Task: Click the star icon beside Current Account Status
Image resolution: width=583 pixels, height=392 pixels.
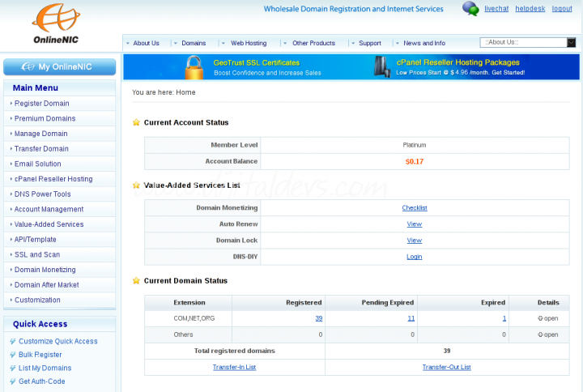Action: (136, 122)
